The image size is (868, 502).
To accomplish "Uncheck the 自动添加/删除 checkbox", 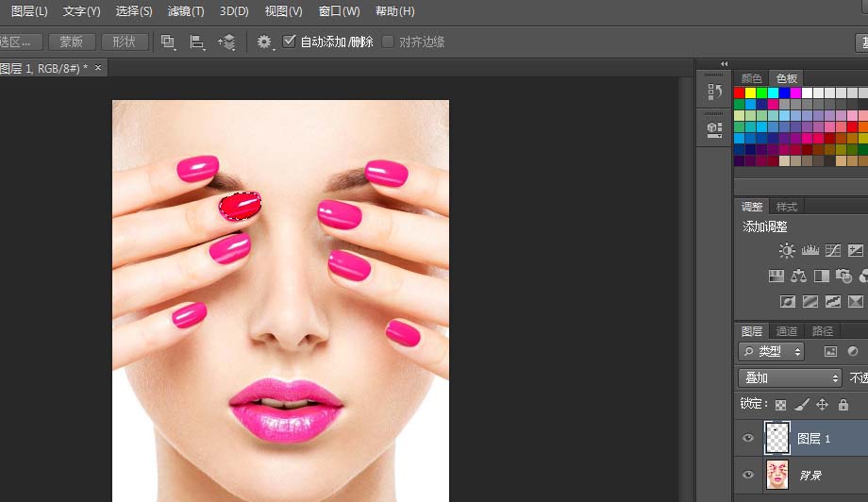I will [x=289, y=41].
